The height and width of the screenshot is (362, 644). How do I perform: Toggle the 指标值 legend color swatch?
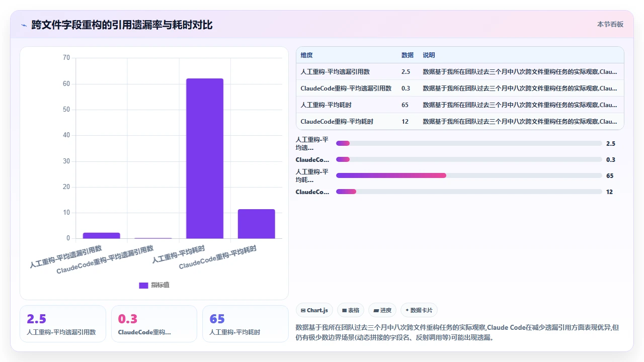click(x=143, y=285)
